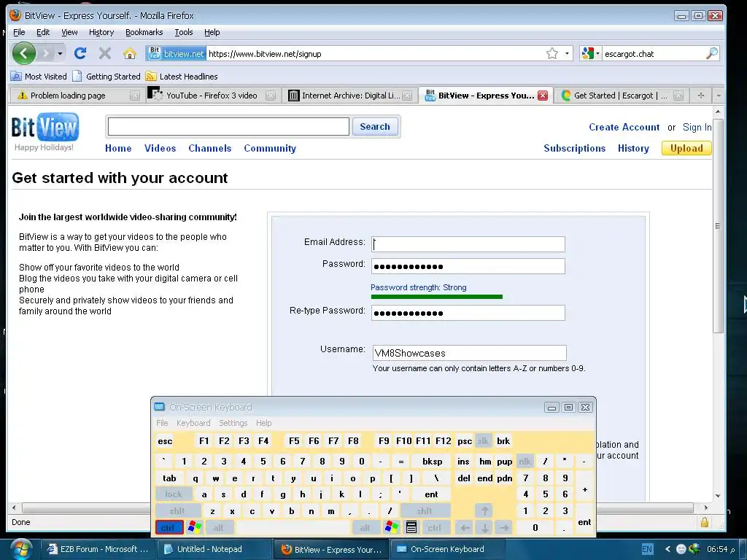This screenshot has height=560, width=747.
Task: Open the Community link on BitView
Action: (270, 148)
